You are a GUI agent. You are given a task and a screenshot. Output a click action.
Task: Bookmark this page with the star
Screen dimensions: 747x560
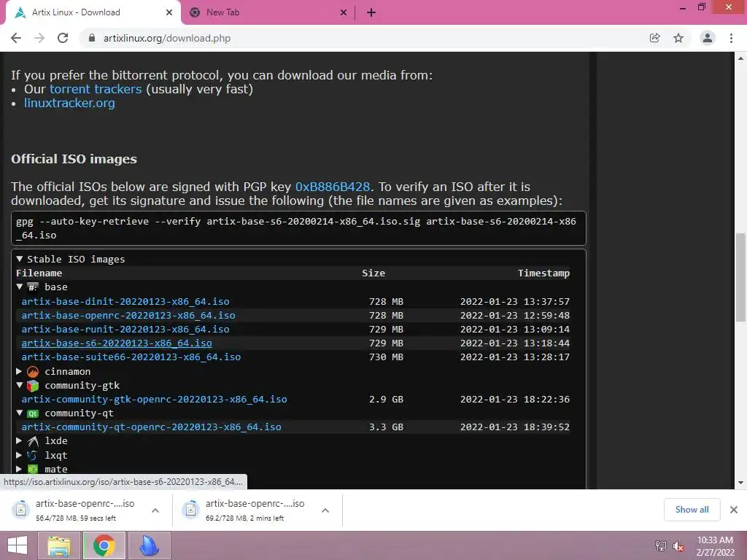(678, 38)
